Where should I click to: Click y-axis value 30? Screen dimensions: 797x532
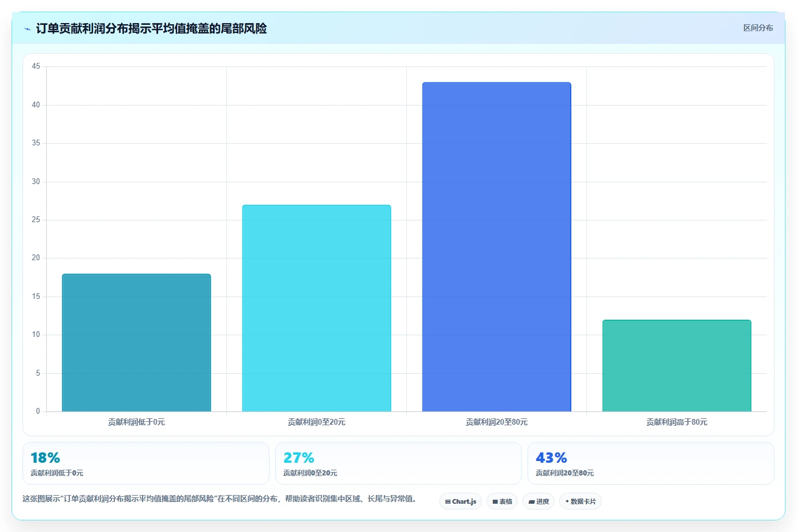pos(36,182)
